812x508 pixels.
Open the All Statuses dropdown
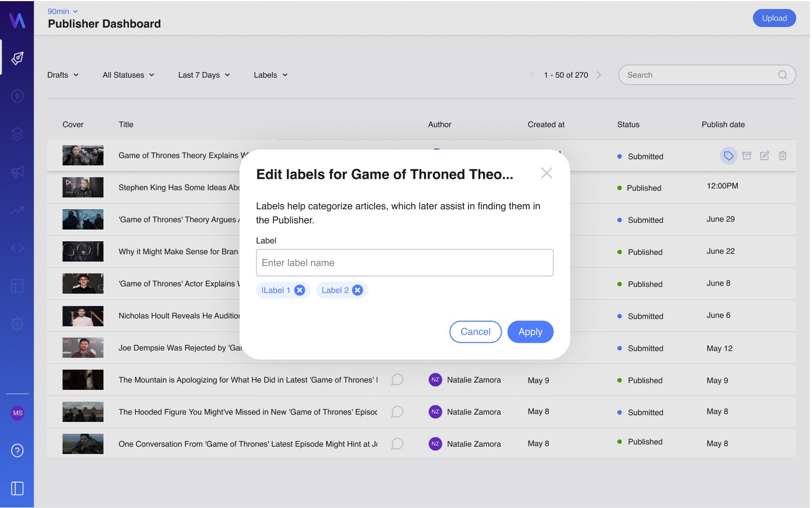(128, 75)
